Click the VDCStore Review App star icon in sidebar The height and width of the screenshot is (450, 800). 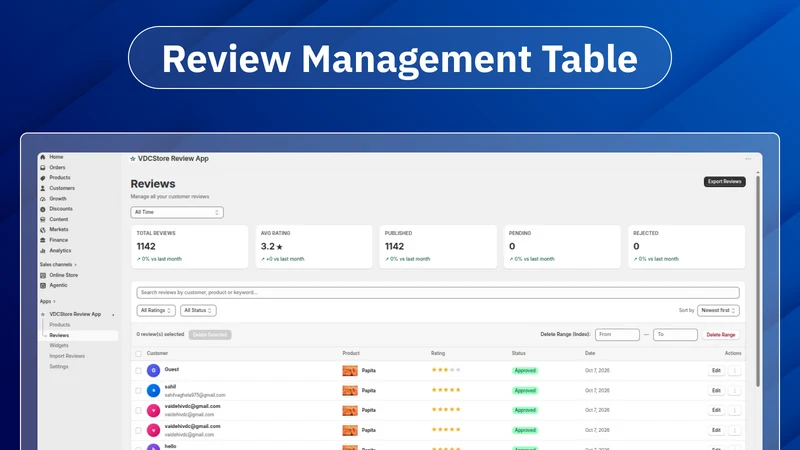[x=43, y=314]
